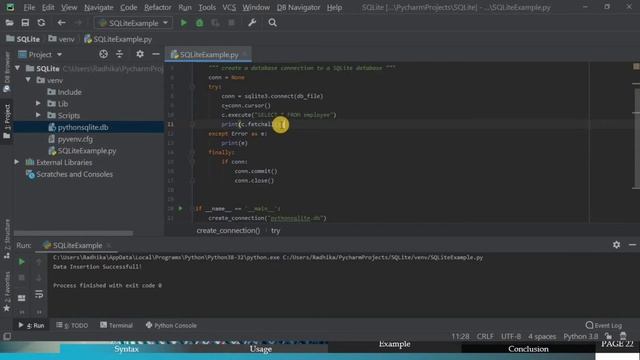Click the project tree horizontal scrollbar
This screenshot has width=640, height=360.
click(x=73, y=233)
